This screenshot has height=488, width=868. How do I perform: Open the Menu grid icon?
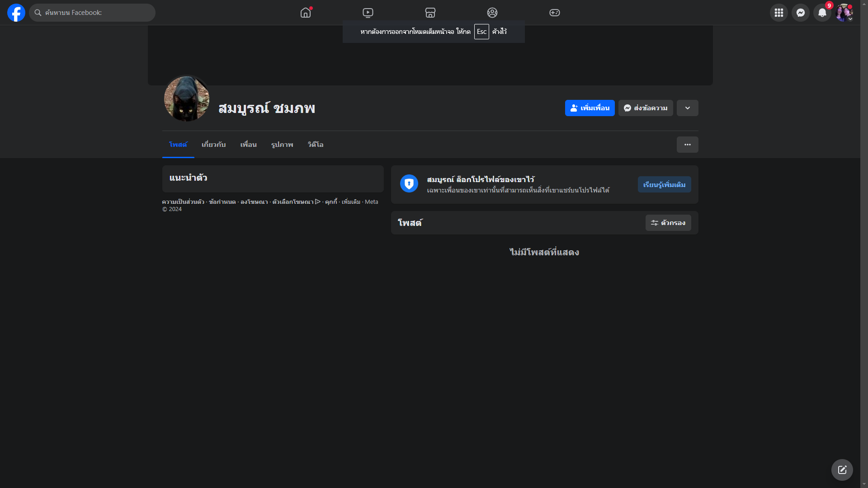tap(778, 13)
